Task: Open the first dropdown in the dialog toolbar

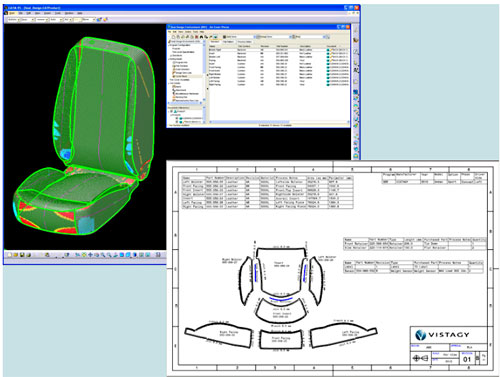Action: [x=240, y=37]
